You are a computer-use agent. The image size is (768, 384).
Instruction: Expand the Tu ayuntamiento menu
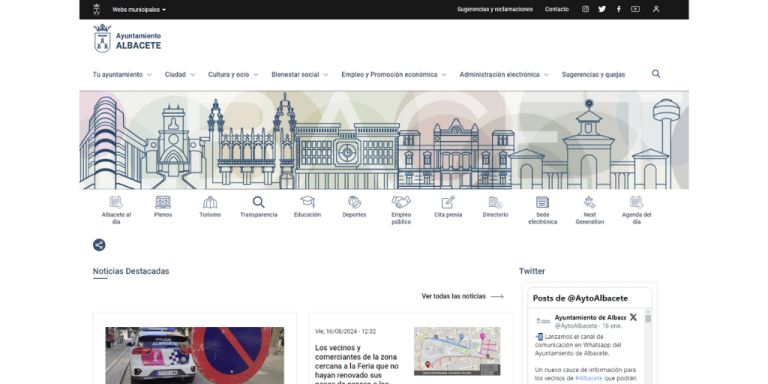point(122,74)
